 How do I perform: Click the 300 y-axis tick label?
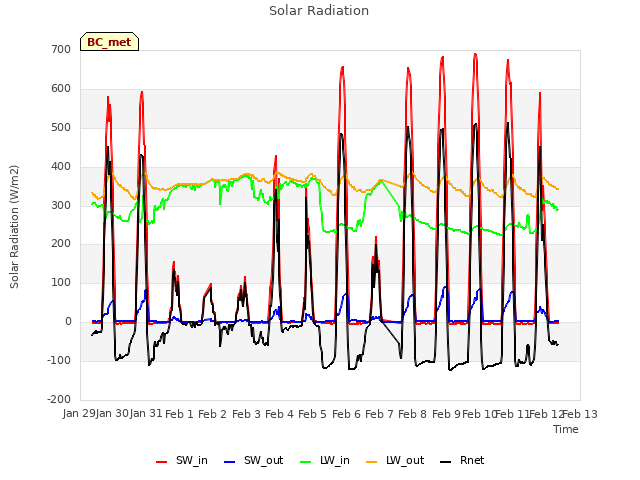point(61,205)
